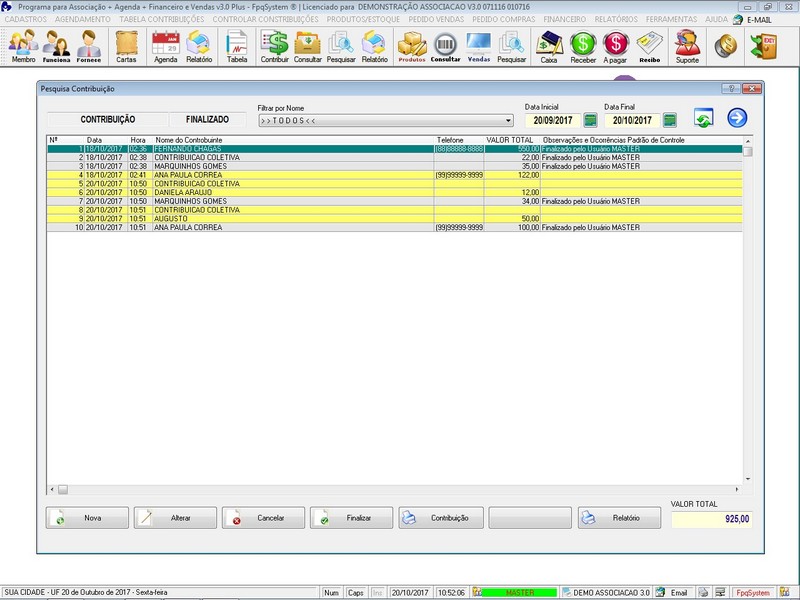Click the Suporte support icon
800x600 pixels.
pos(687,46)
